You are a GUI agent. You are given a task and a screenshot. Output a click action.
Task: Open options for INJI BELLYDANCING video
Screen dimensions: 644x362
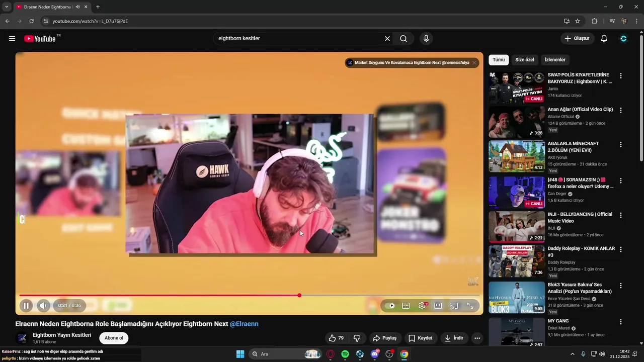click(x=621, y=215)
